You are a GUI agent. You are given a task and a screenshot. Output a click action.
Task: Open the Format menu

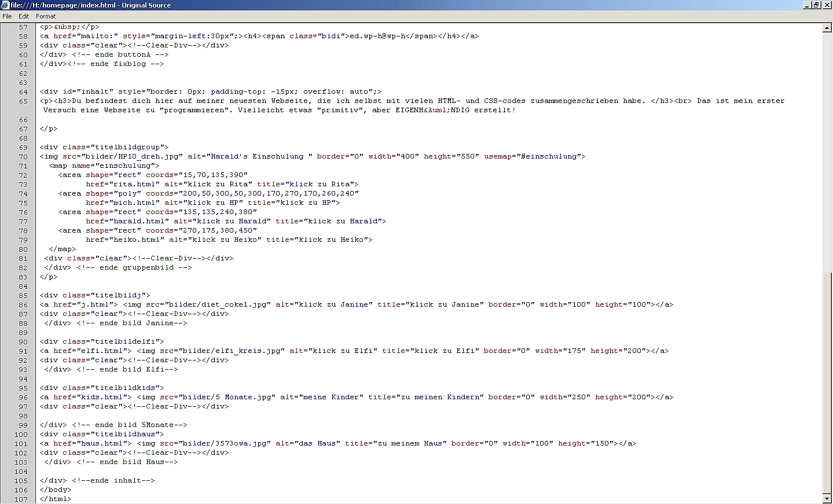pos(46,16)
